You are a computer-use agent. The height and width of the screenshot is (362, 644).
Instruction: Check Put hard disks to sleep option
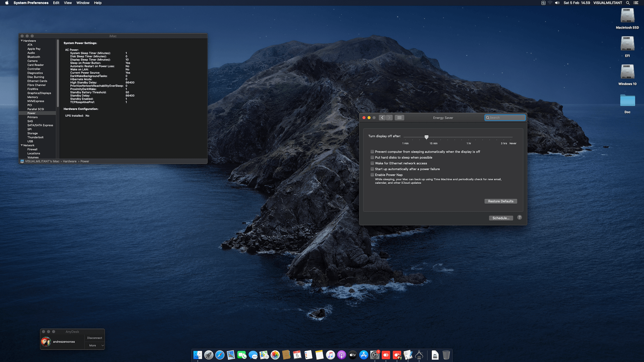[372, 158]
